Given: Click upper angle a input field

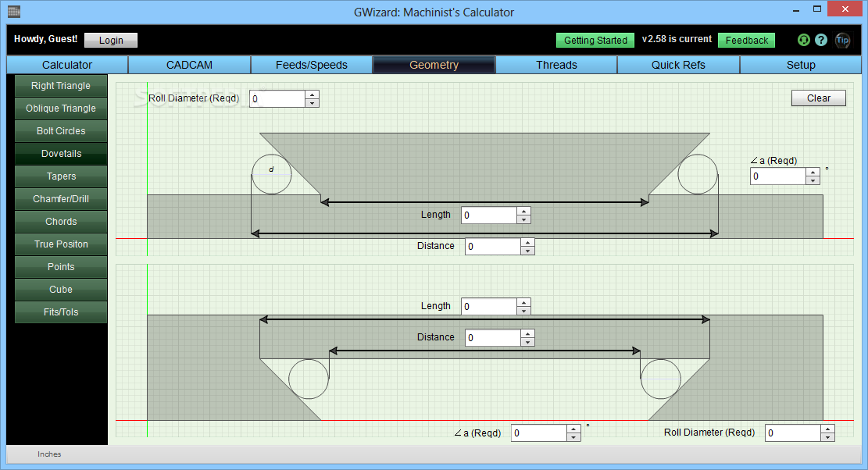Looking at the screenshot, I should 778,176.
